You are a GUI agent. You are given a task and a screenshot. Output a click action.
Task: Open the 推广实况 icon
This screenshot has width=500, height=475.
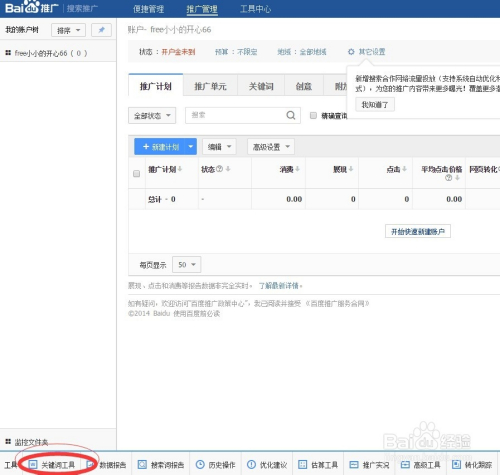point(354,464)
